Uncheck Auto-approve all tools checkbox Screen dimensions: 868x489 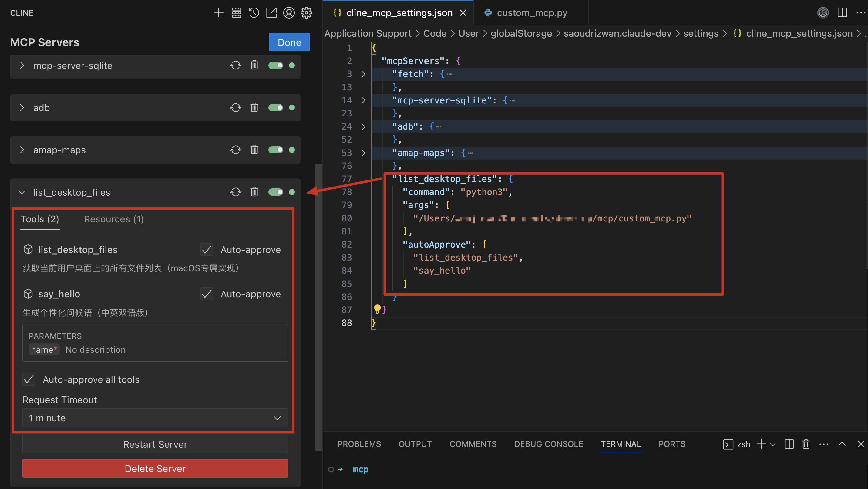tap(29, 379)
